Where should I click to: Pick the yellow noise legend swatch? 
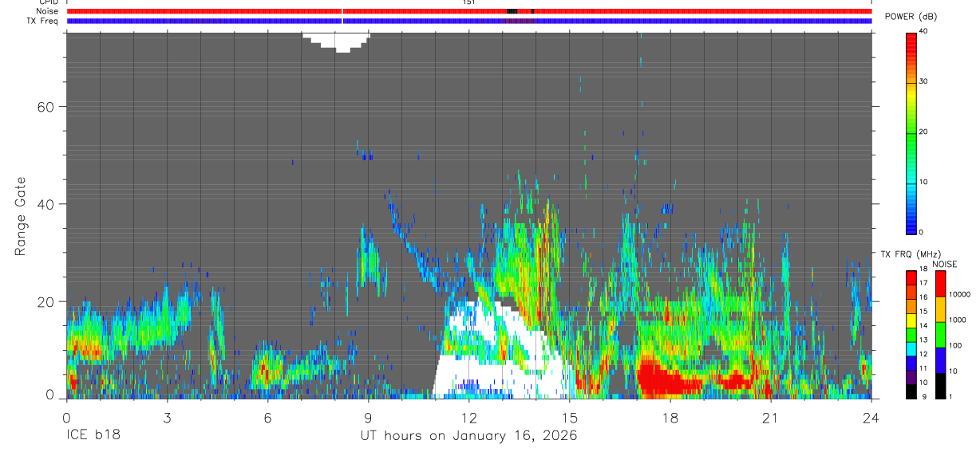click(941, 309)
